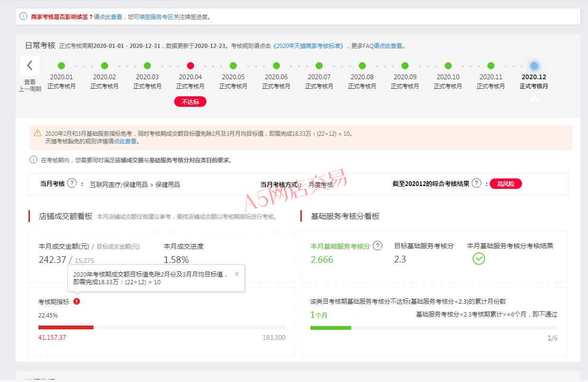Close the tooltip popup with X

237,274
